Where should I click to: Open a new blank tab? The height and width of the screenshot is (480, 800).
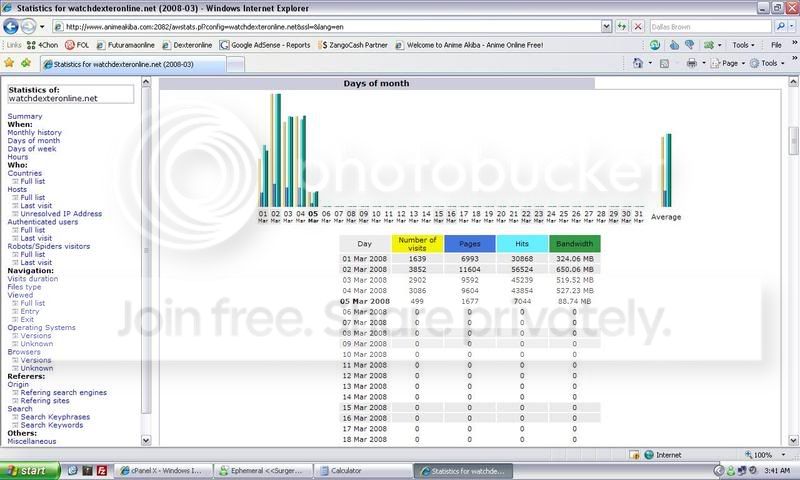coord(235,64)
